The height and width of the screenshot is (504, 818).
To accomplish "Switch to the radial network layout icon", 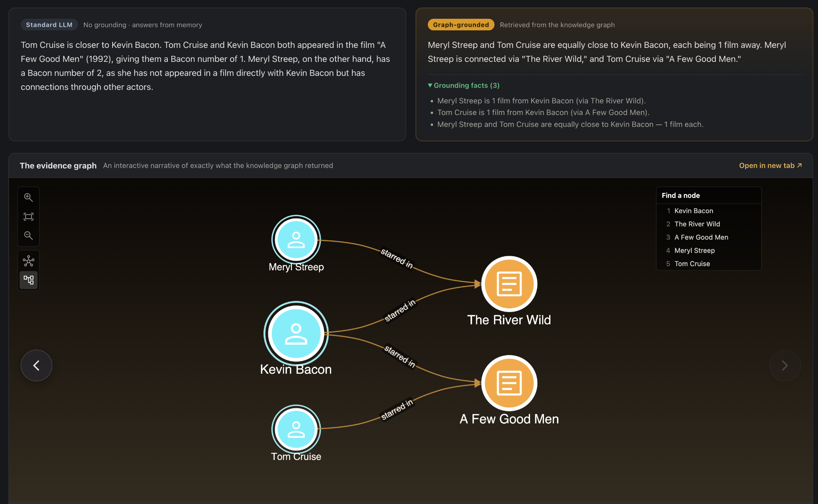I will (x=28, y=261).
